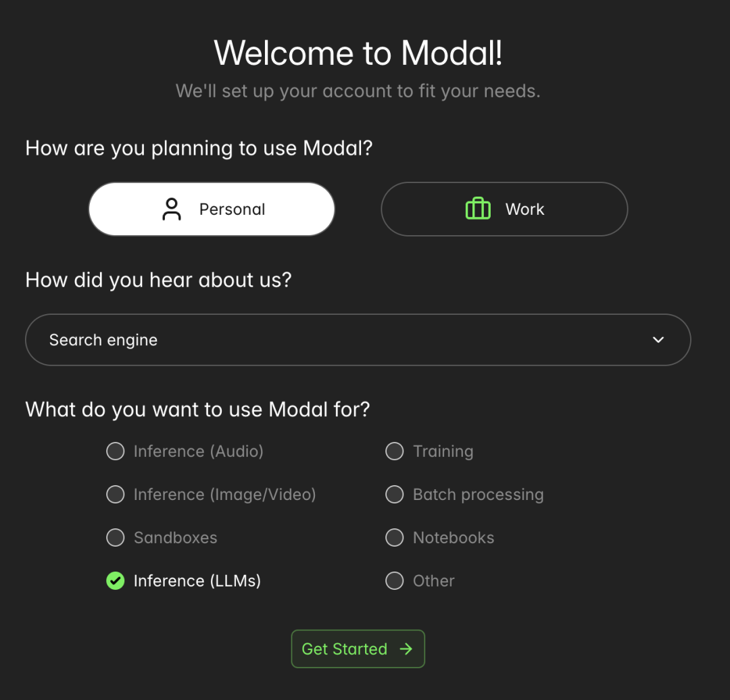Image resolution: width=730 pixels, height=700 pixels.
Task: Click the Batch processing label text
Action: pyautogui.click(x=478, y=495)
